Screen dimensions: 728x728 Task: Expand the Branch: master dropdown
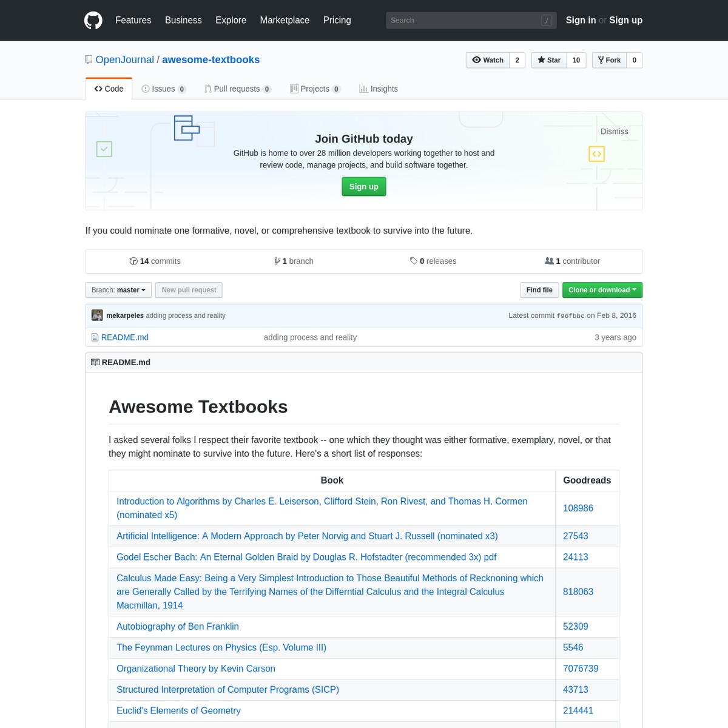coord(118,290)
